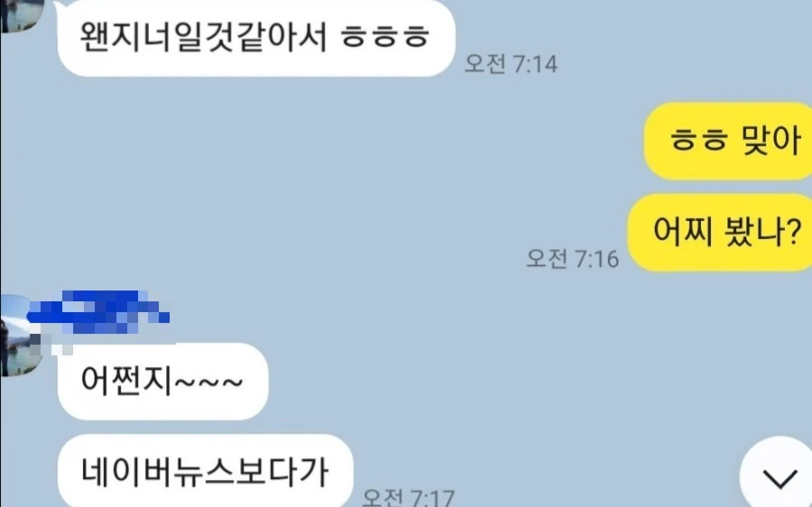The image size is (812, 507).
Task: Select the 왠지너일것같아서 message bubble
Action: [x=256, y=38]
